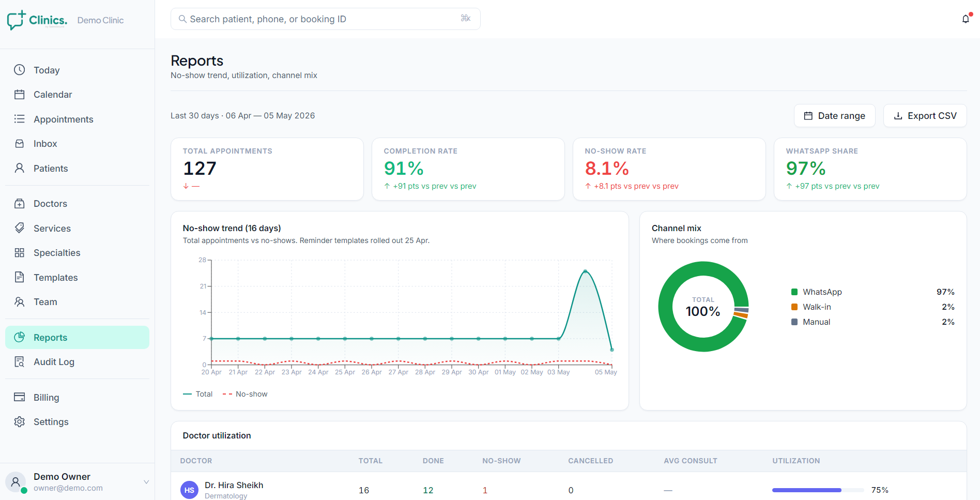
Task: Click Dr. Hira Sheikh utilization bar
Action: (818, 490)
